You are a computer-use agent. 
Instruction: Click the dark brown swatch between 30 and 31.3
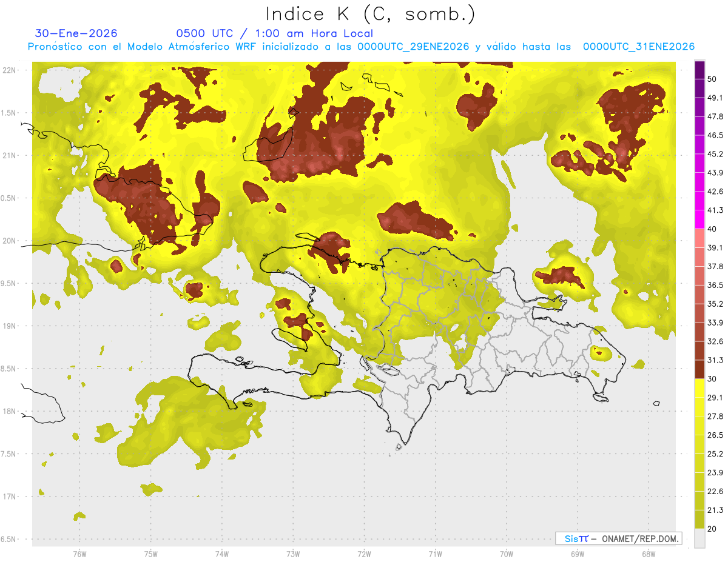pos(699,370)
